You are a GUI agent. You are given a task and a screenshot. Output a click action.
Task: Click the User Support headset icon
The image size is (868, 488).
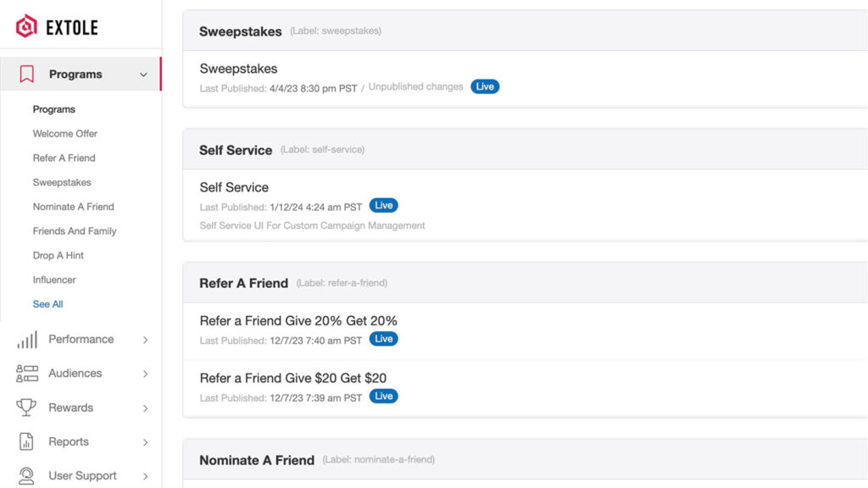(27, 476)
